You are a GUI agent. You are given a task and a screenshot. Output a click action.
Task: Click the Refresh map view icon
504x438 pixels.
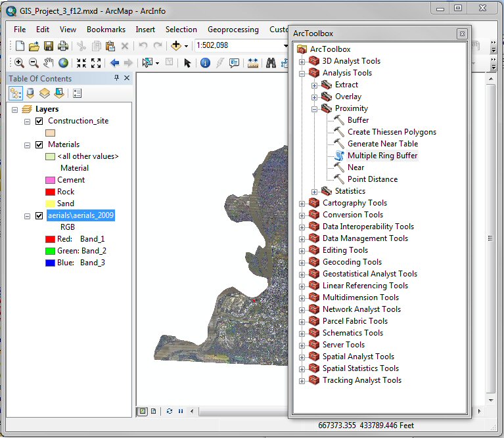pyautogui.click(x=170, y=411)
